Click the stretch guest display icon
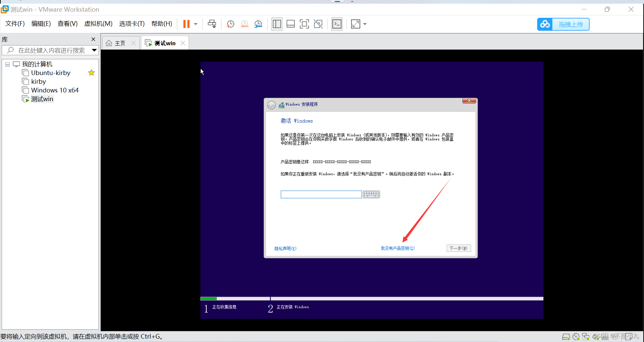This screenshot has width=644, height=342. [x=355, y=24]
